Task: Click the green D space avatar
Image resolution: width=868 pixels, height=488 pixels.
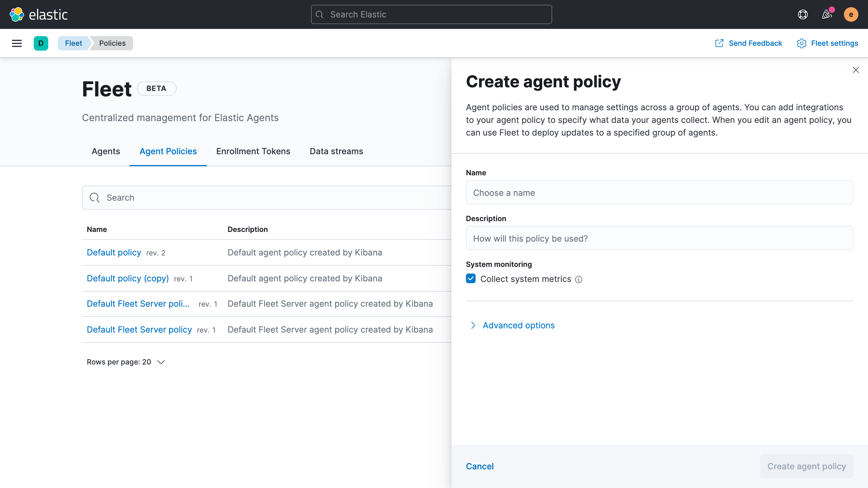Action: [41, 43]
